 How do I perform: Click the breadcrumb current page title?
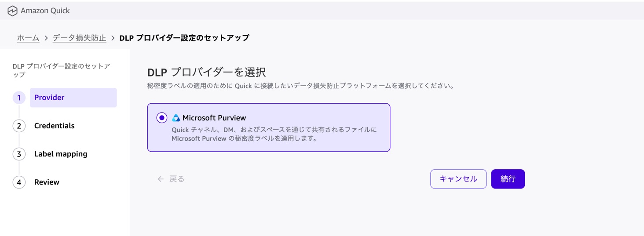[184, 38]
